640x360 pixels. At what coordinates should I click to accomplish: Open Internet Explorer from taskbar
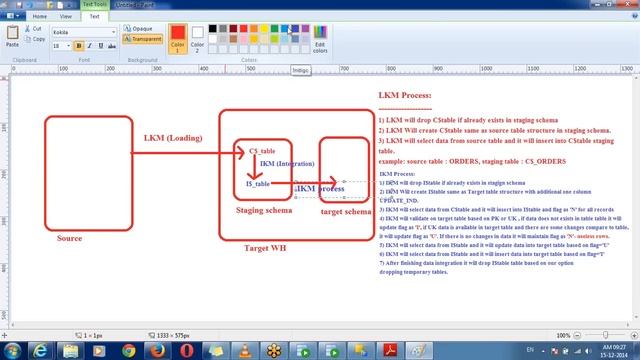point(40,351)
